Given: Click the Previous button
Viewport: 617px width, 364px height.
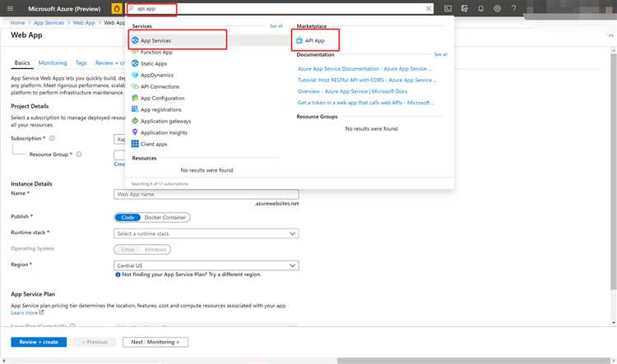Looking at the screenshot, I should (x=95, y=342).
